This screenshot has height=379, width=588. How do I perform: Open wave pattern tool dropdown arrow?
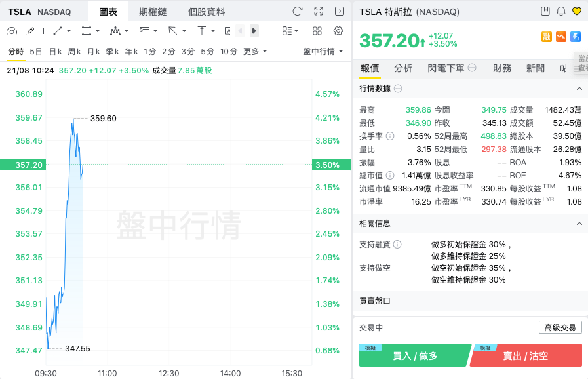click(127, 31)
